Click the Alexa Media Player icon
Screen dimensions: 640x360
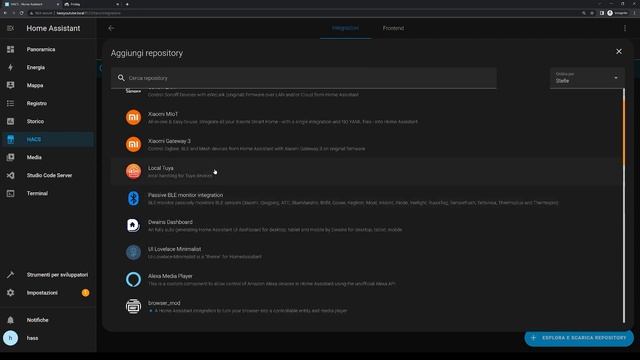[133, 280]
